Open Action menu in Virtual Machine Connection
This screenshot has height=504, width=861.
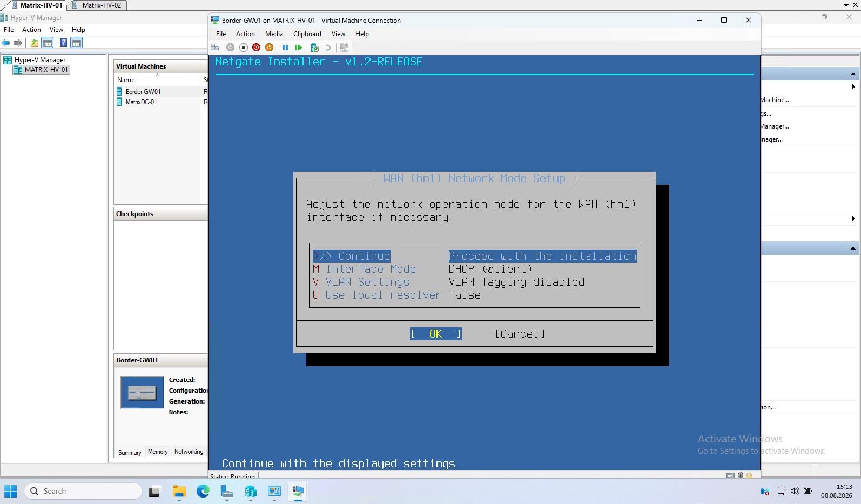tap(245, 34)
